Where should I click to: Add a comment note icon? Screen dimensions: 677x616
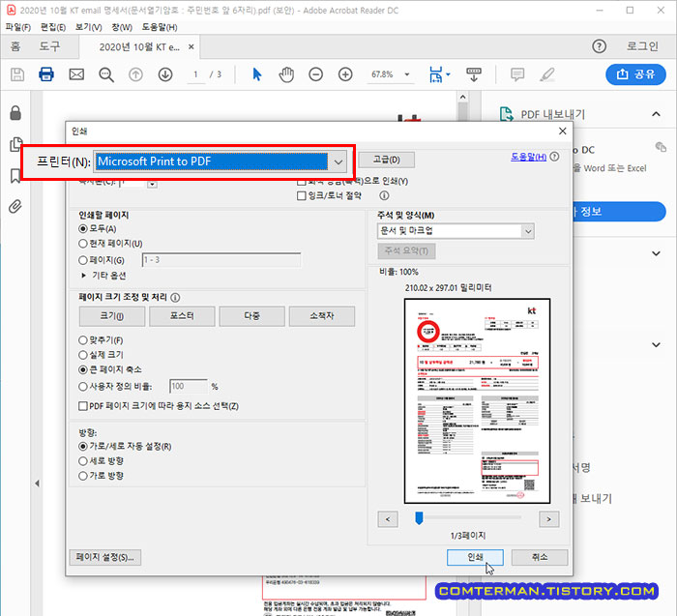coord(517,74)
